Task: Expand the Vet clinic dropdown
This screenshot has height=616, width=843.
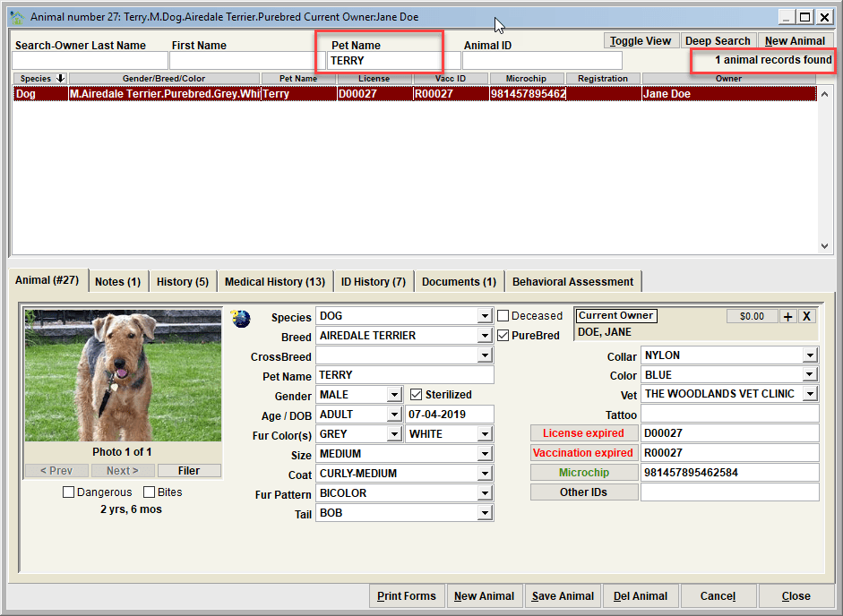Action: pos(810,394)
